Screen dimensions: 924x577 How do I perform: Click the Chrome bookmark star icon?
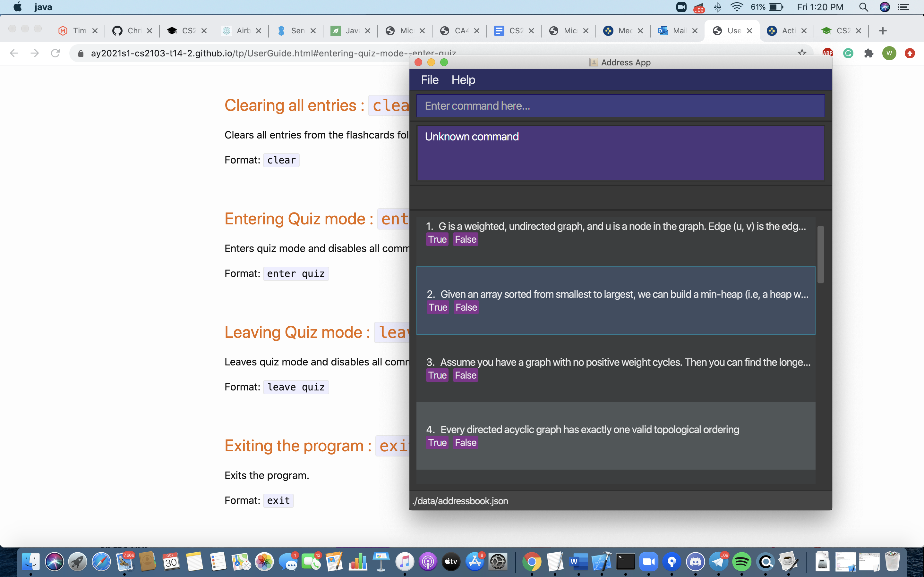click(802, 53)
